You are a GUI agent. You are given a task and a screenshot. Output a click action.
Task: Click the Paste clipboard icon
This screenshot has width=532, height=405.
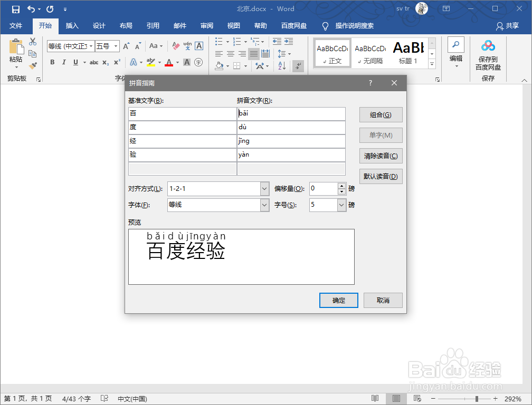coord(16,46)
